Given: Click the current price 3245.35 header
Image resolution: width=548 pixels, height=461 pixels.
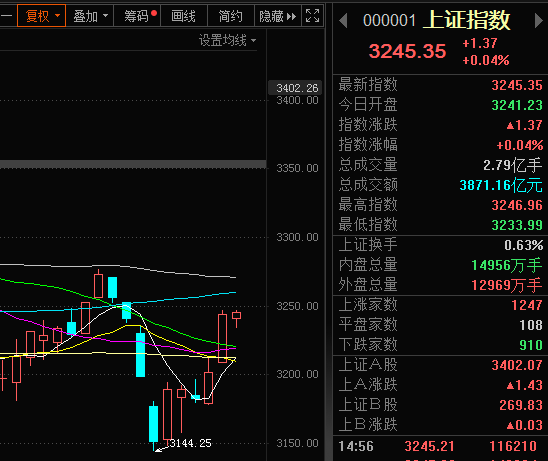Looking at the screenshot, I should coord(408,51).
